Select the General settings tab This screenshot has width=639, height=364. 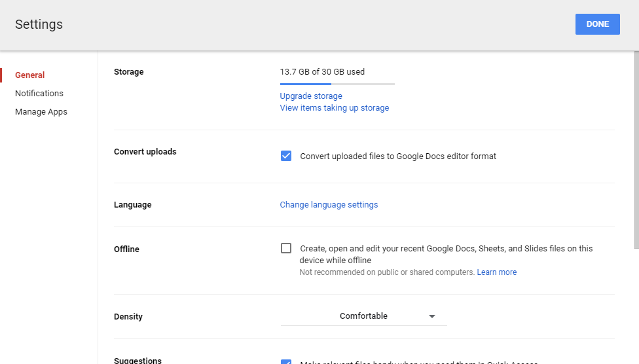tap(30, 75)
